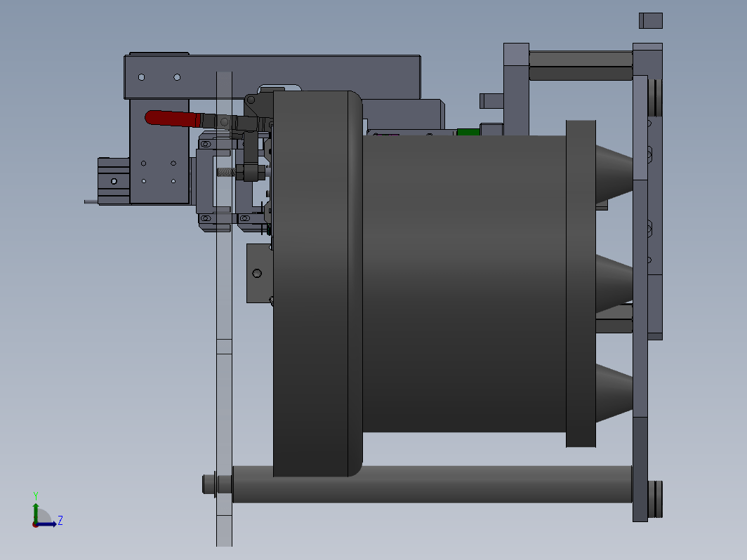Click the ribbed cylinder block at far left
747x560 pixels.
point(114,182)
